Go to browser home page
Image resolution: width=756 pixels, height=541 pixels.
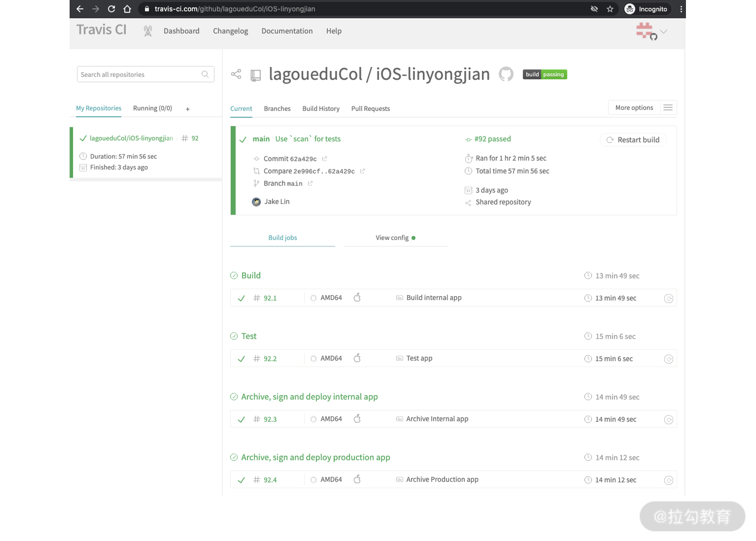pos(127,9)
